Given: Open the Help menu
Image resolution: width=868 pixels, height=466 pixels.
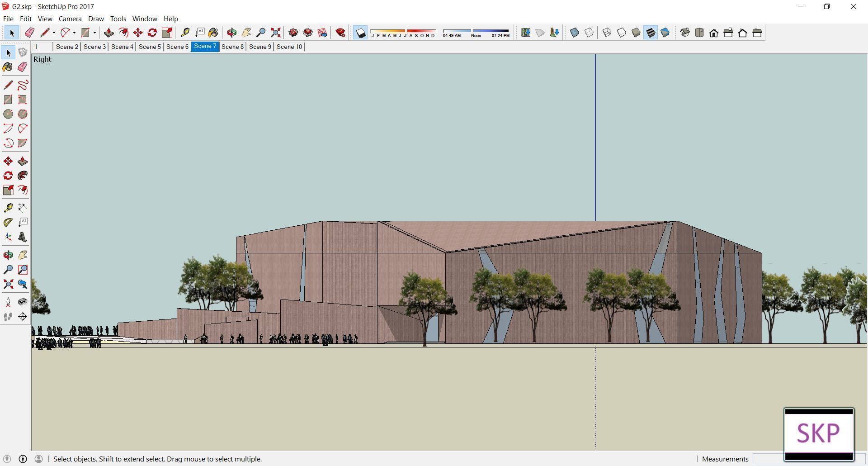Looking at the screenshot, I should tap(170, 19).
